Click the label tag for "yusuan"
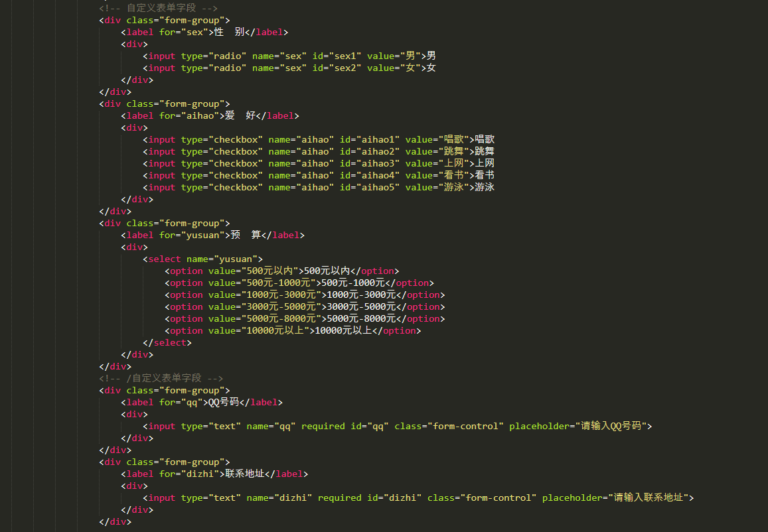The image size is (768, 532). click(x=212, y=235)
